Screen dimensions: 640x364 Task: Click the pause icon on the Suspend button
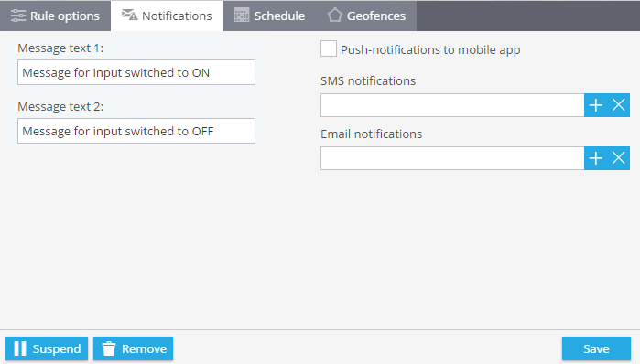[19, 348]
